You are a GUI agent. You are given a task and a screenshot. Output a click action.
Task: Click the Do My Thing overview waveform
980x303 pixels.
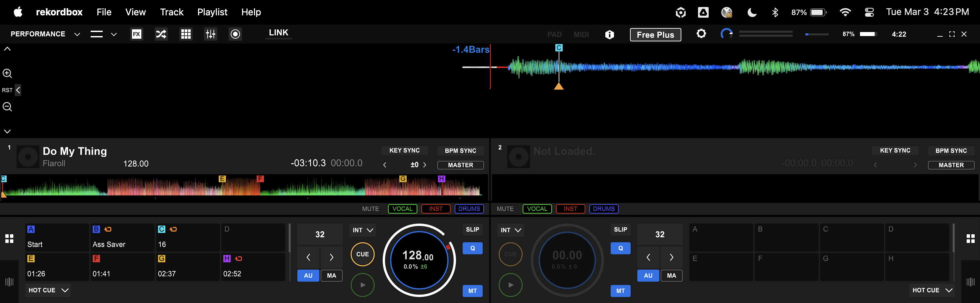click(243, 187)
